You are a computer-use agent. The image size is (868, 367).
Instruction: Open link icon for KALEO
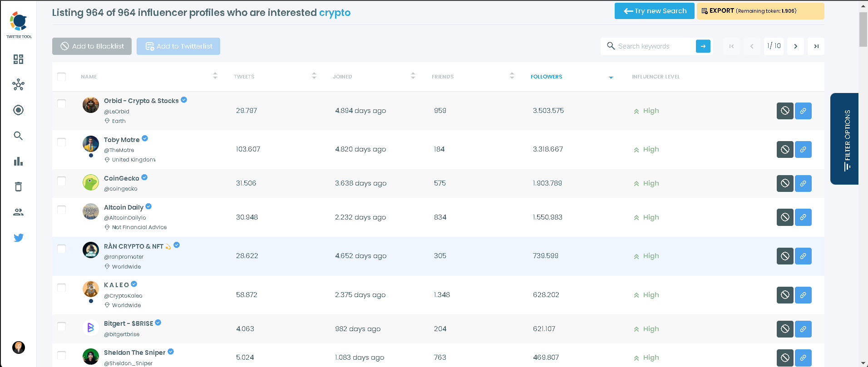803,295
